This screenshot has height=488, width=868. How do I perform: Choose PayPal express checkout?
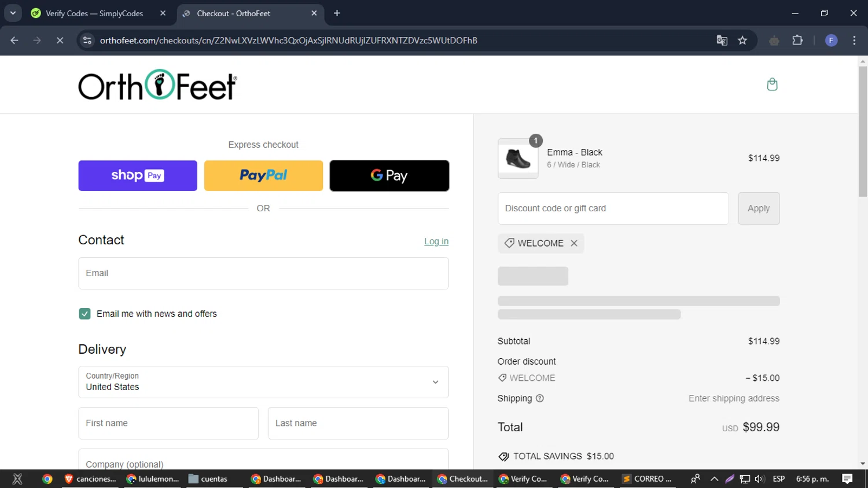coord(263,175)
